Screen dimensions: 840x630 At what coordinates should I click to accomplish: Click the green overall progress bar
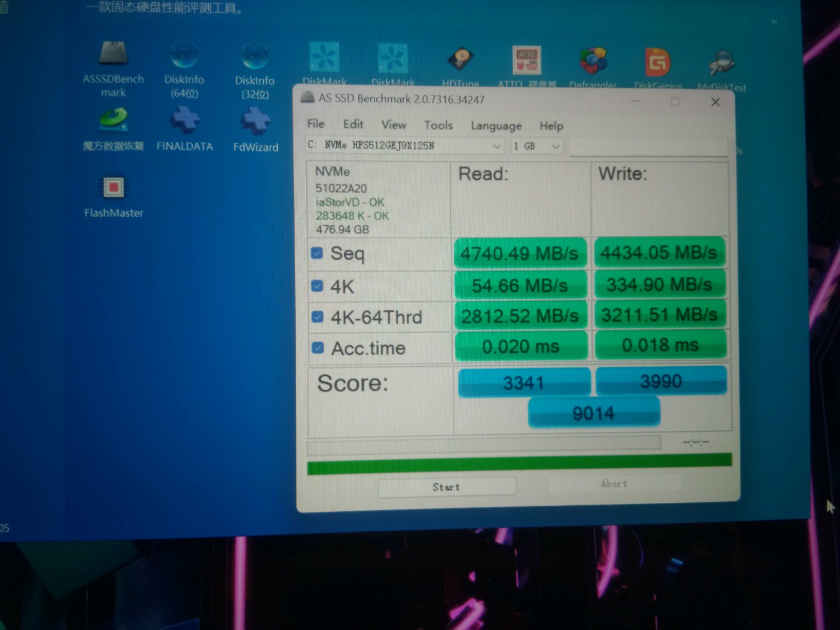[520, 464]
